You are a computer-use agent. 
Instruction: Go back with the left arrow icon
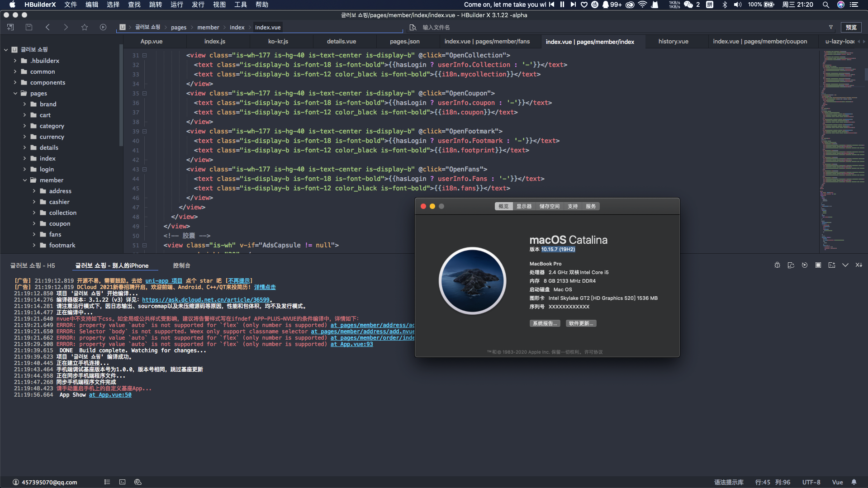point(47,27)
